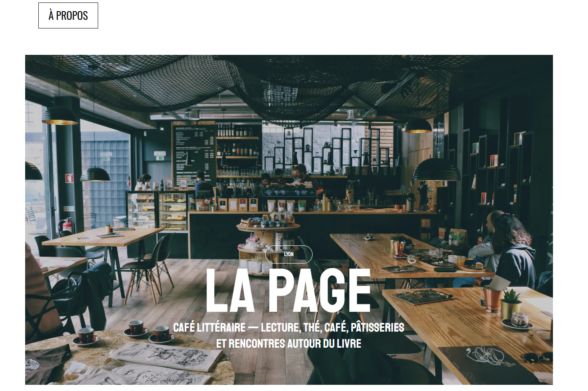Screen dimensions: 588x391
Task: Click the round wooden spool display stand
Action: 268,247
